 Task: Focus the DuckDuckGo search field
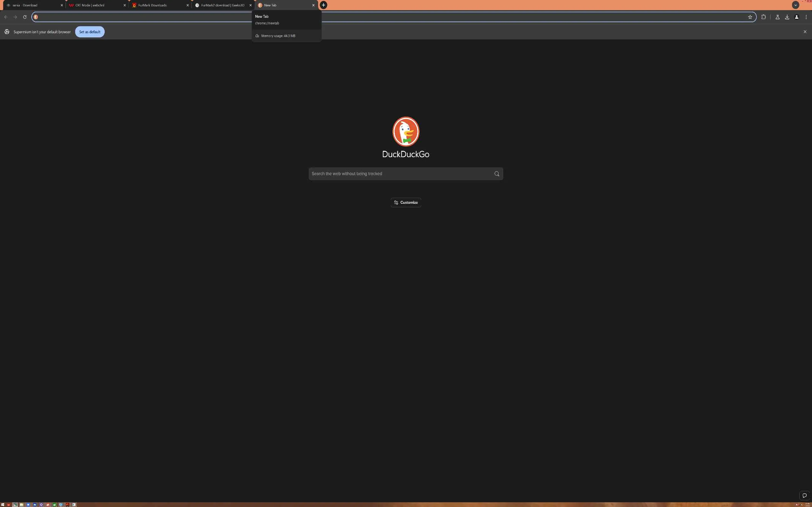tap(399, 174)
